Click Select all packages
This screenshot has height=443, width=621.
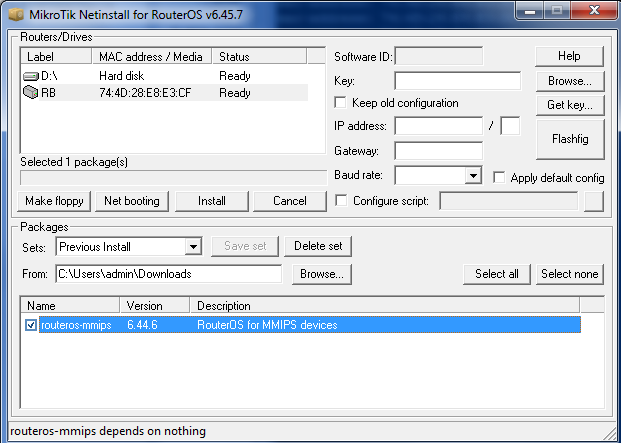tap(497, 274)
